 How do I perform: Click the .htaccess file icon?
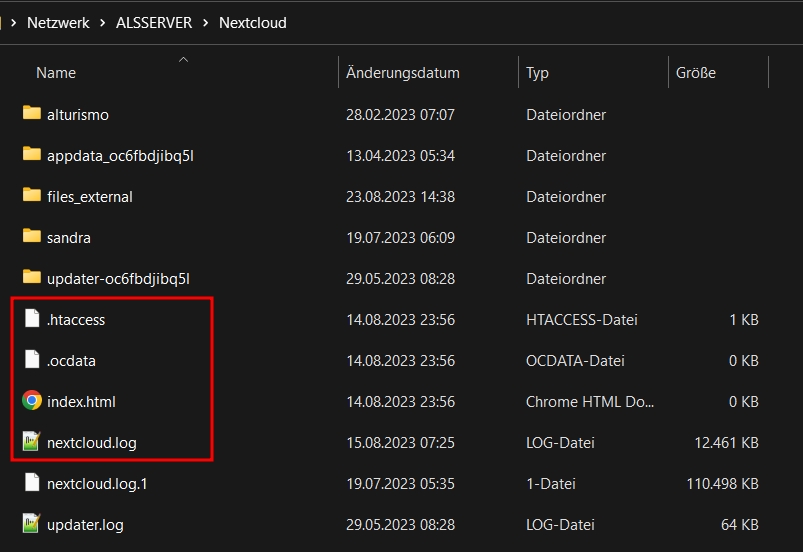[x=32, y=319]
